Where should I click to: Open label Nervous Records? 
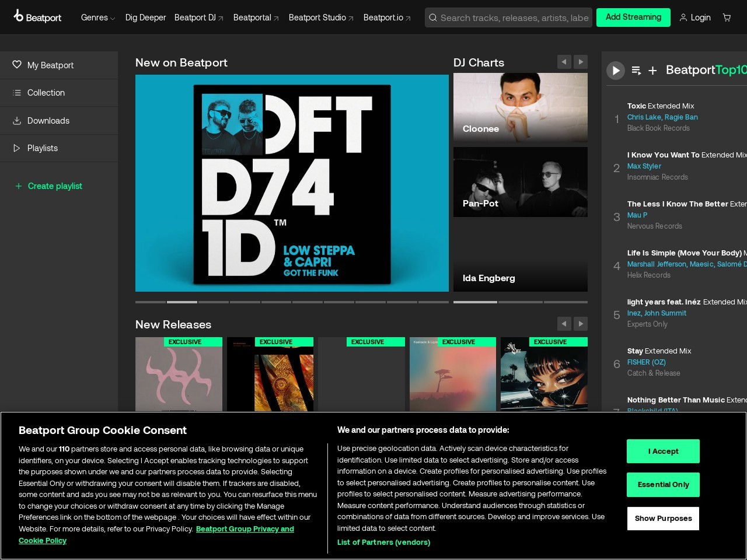point(655,226)
